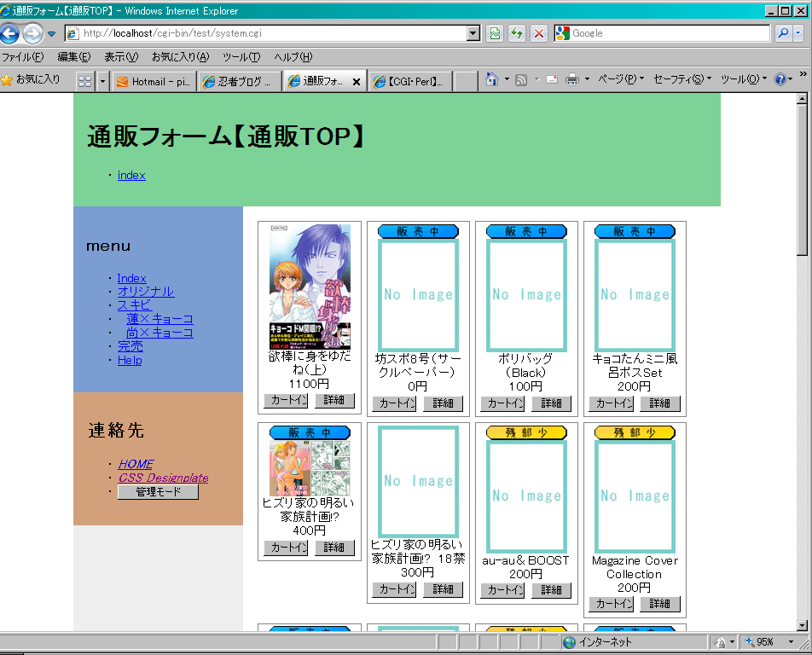Click the red Stop loading icon
This screenshot has width=812, height=655.
pos(539,33)
